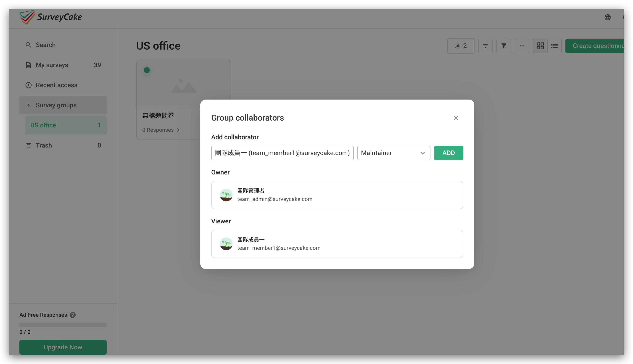Screen dimensions: 633x364
Task: Click the Trash bin icon
Action: click(29, 145)
